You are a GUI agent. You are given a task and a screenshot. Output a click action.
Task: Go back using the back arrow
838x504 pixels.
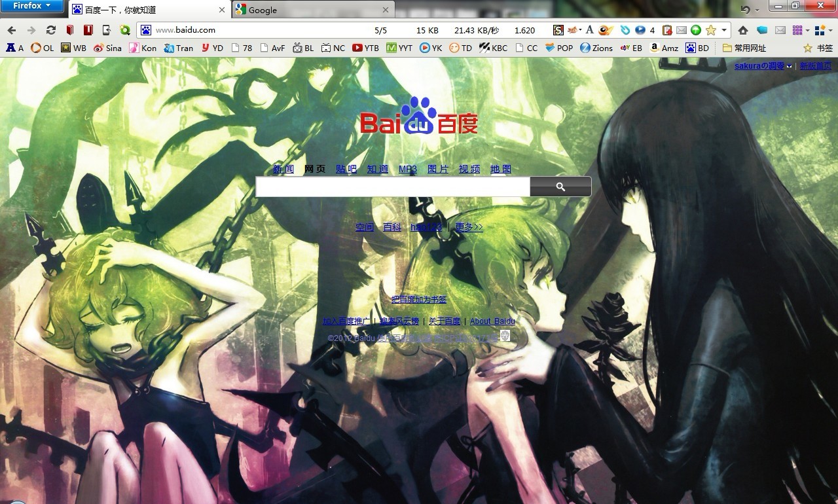12,30
